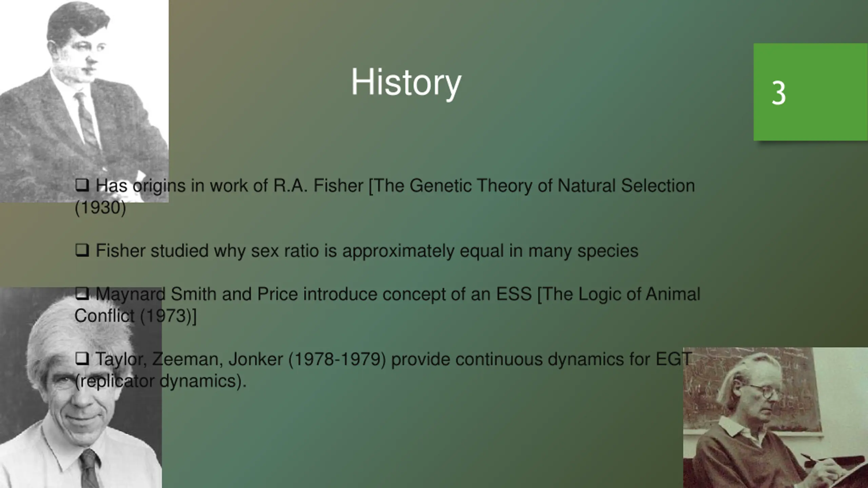
Task: Click the words "approximately equal in many species"
Action: [x=490, y=251]
